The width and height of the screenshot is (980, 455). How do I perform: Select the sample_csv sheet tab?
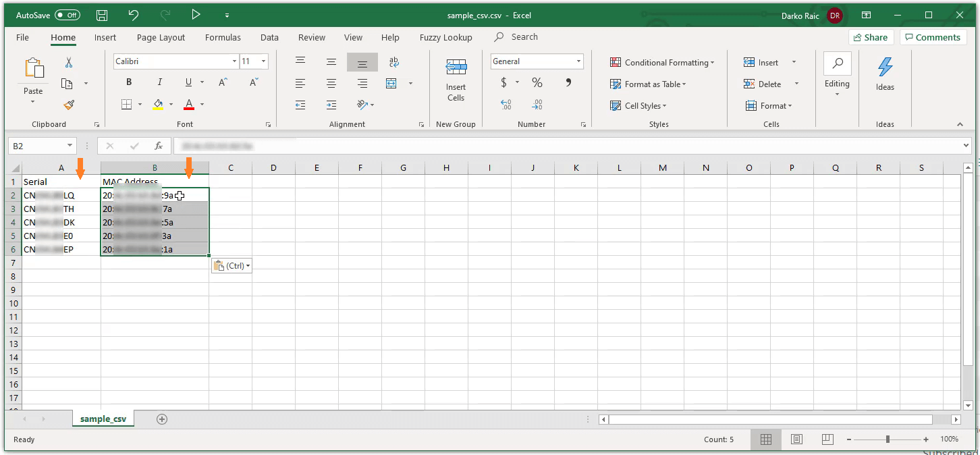[103, 419]
